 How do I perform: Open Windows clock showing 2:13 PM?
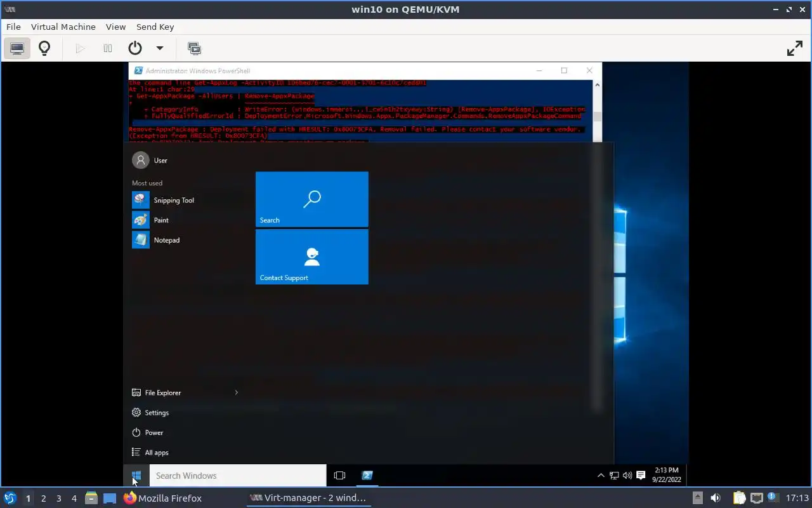667,475
